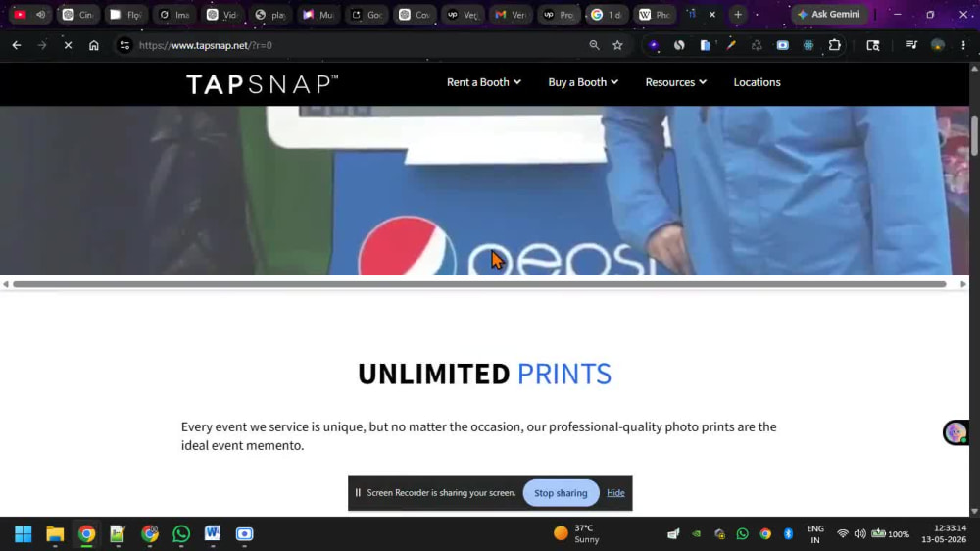
Task: Open the Extensions puzzle icon
Action: pos(834,45)
